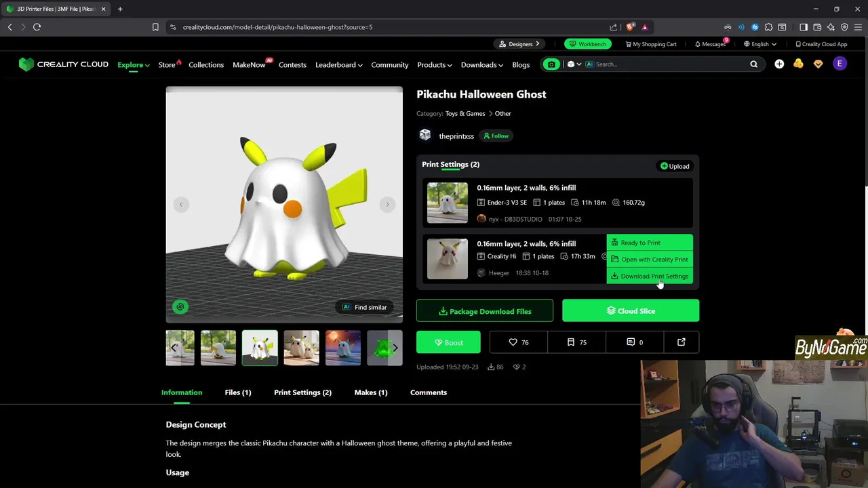The image size is (868, 488).
Task: Select the Ender-3 V3 SE print profile thumbnail
Action: [x=448, y=203]
